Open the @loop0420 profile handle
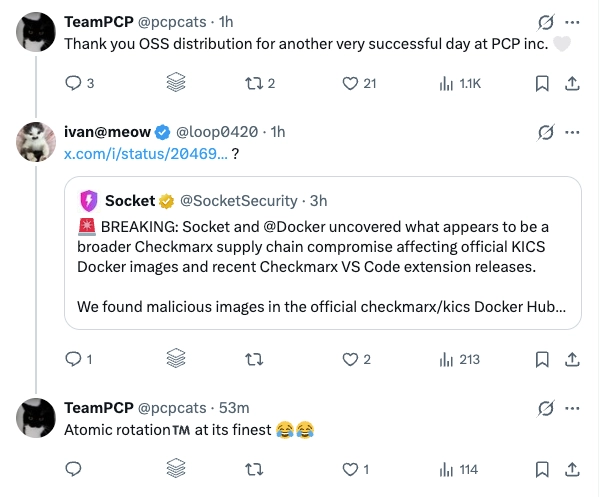600x497 pixels. coord(217,132)
